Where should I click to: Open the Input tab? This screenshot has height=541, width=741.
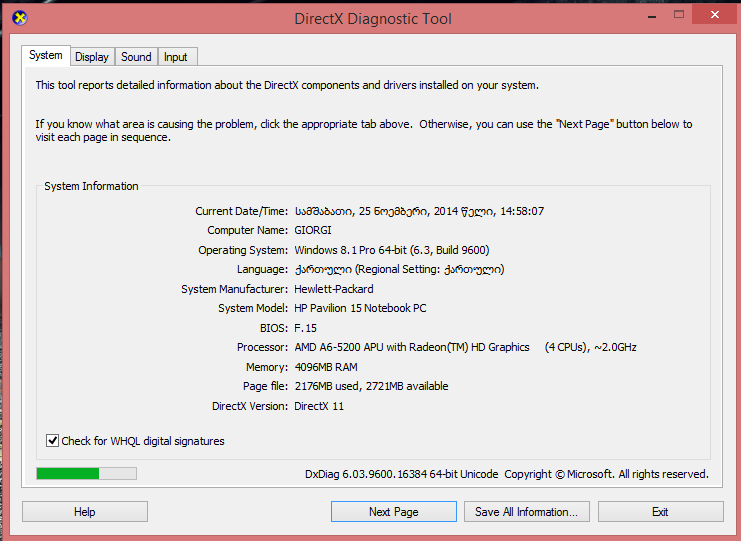[176, 57]
